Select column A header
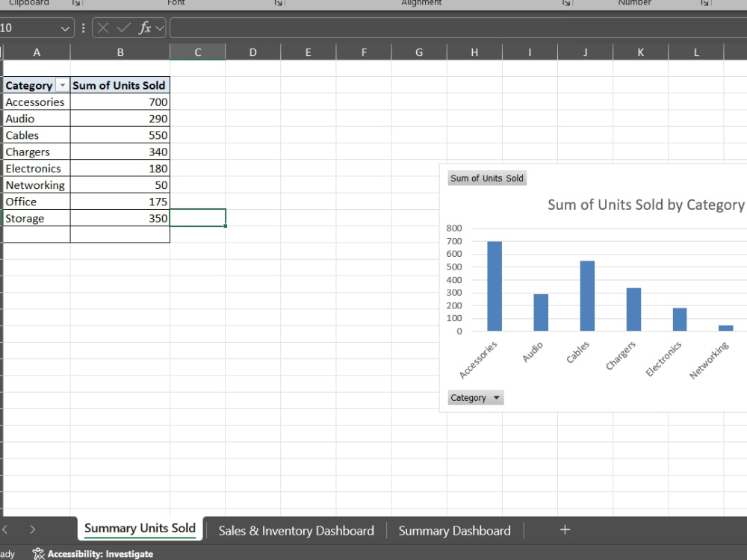This screenshot has width=747, height=560. point(37,52)
